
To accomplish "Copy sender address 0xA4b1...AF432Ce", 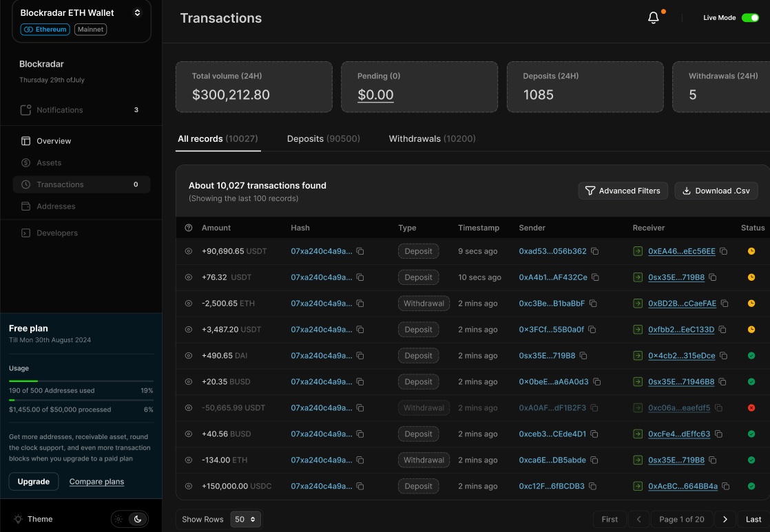I will point(595,277).
